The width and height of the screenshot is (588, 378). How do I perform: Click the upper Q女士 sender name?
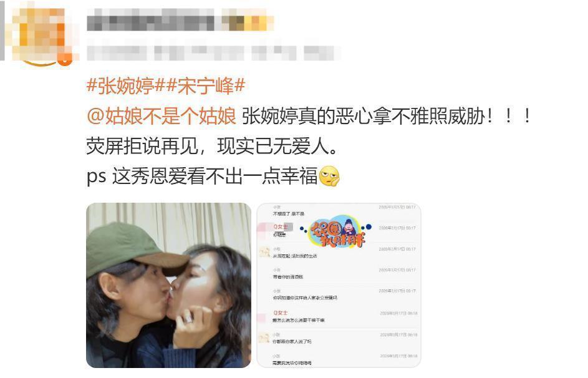coord(280,227)
